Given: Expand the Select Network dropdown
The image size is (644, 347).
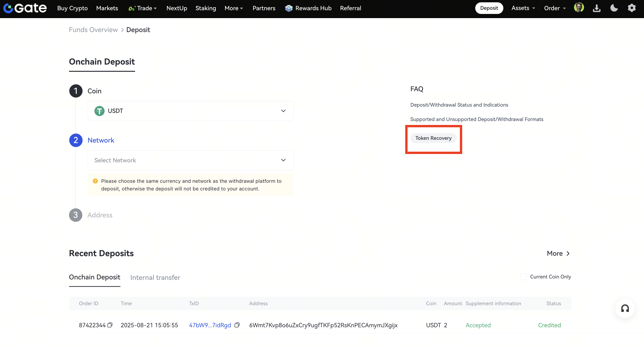Looking at the screenshot, I should coord(190,160).
